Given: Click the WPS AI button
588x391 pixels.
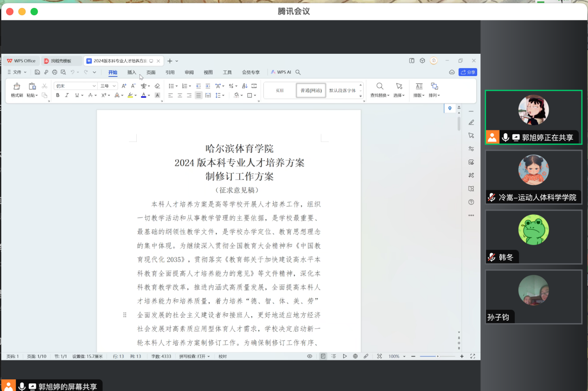Looking at the screenshot, I should point(281,72).
